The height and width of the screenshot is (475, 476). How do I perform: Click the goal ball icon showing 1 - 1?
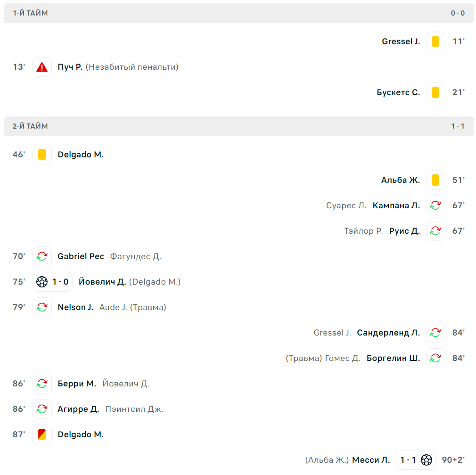[x=427, y=460]
